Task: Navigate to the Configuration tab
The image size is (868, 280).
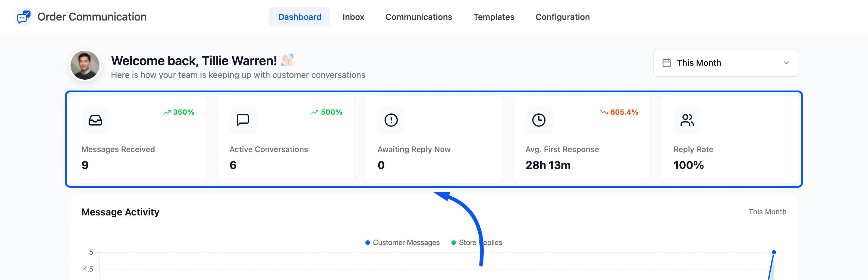Action: click(x=562, y=17)
